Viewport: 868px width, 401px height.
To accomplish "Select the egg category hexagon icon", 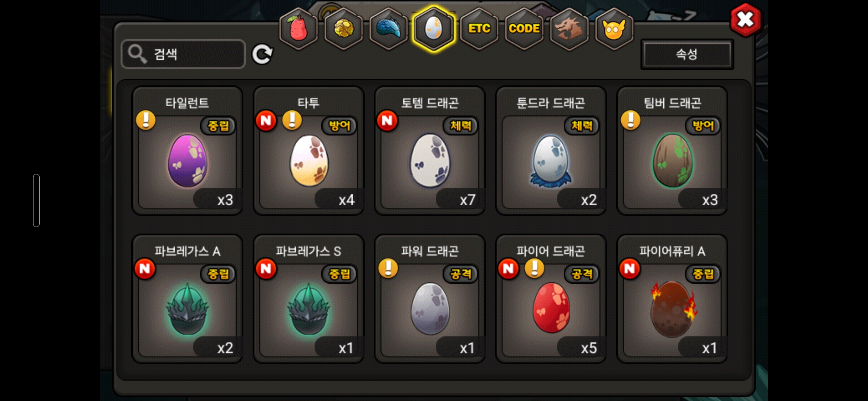I will (x=434, y=29).
